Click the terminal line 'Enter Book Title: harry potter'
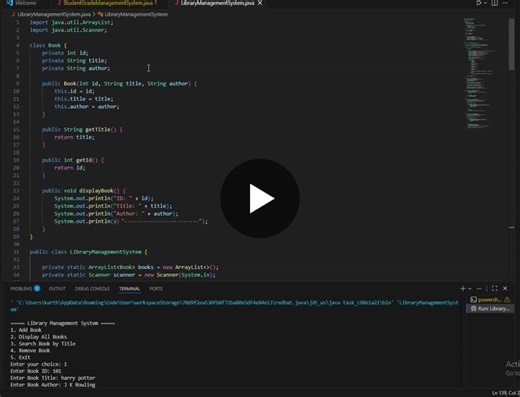The width and height of the screenshot is (520, 397). [53, 378]
